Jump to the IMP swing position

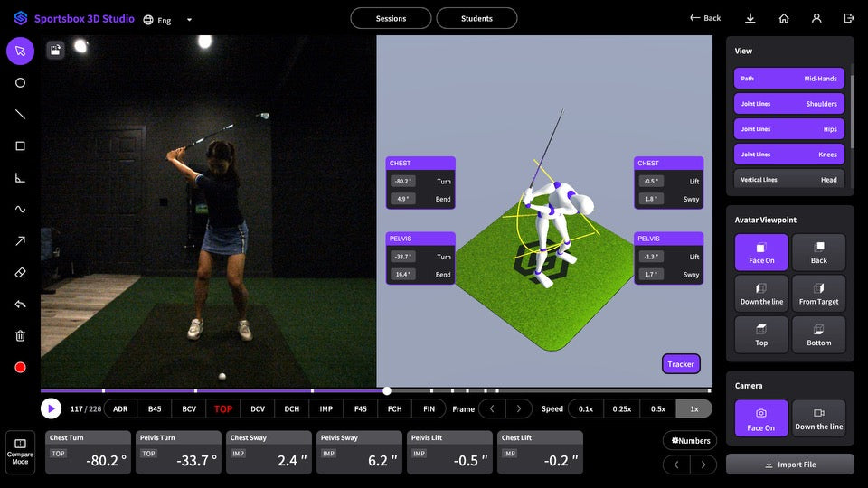coord(326,408)
